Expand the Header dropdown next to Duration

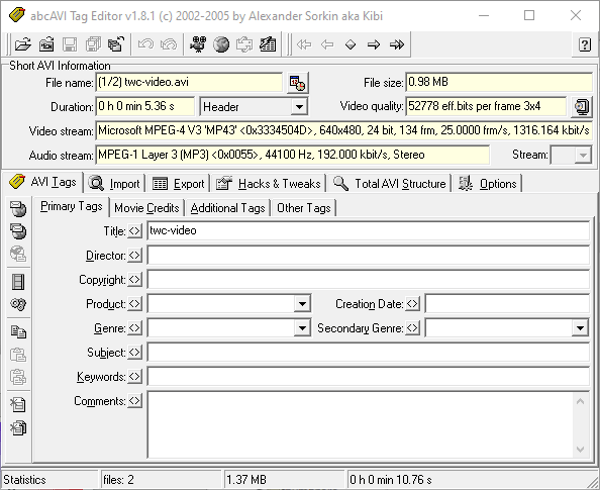pos(299,107)
